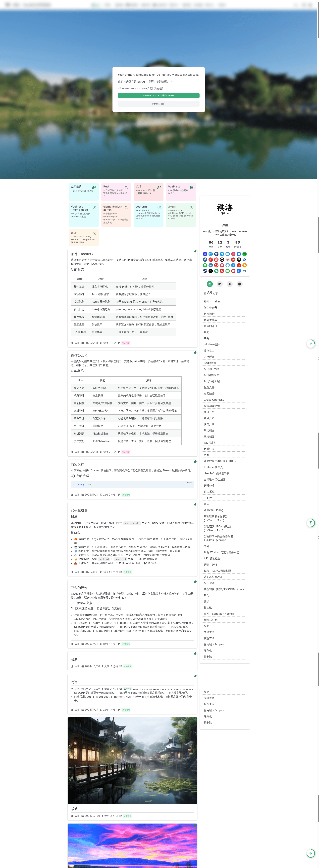Viewport: 319px width, 868px height.
Task: Open the Gitee social icon
Action: click(216, 260)
